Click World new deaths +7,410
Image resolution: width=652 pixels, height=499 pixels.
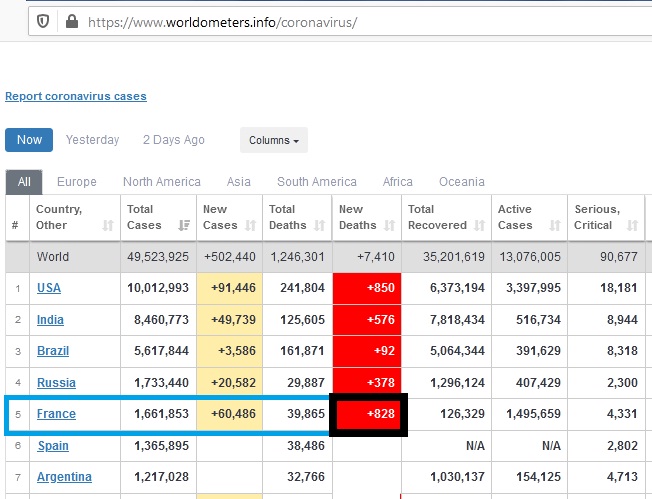click(375, 257)
